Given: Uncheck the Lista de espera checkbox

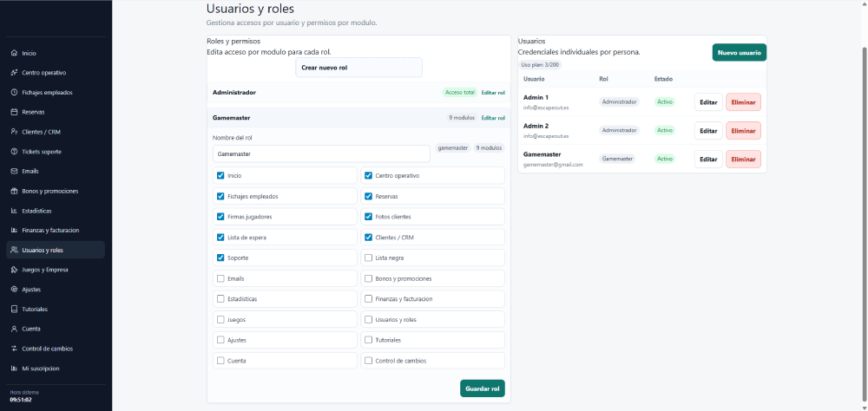Looking at the screenshot, I should (220, 238).
